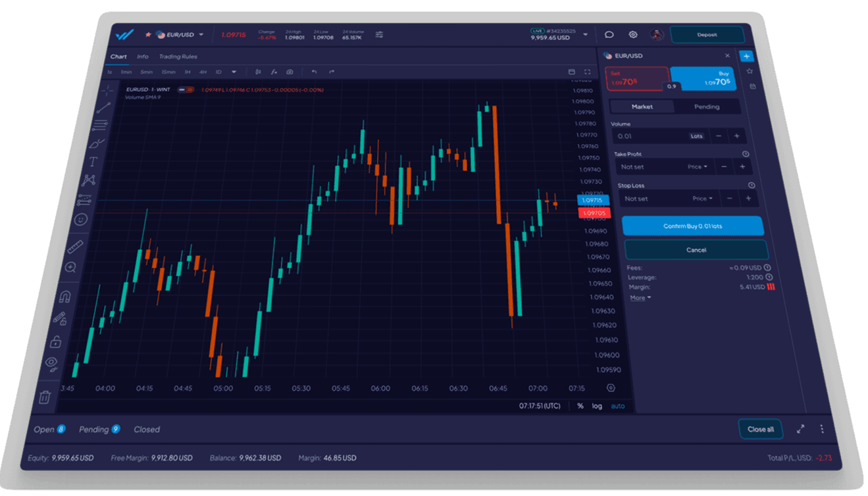Open the Lots volume unit selector
This screenshot has height=496, width=868.
click(696, 136)
